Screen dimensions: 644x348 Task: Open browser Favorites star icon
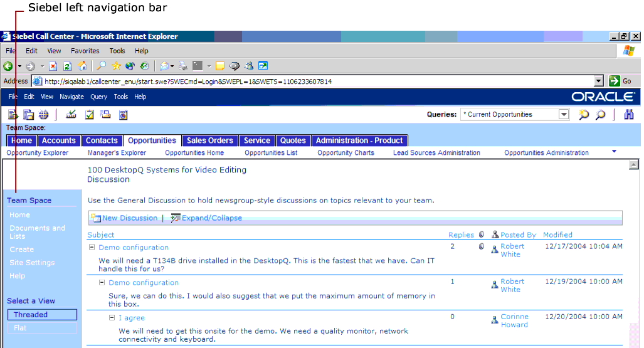(116, 66)
